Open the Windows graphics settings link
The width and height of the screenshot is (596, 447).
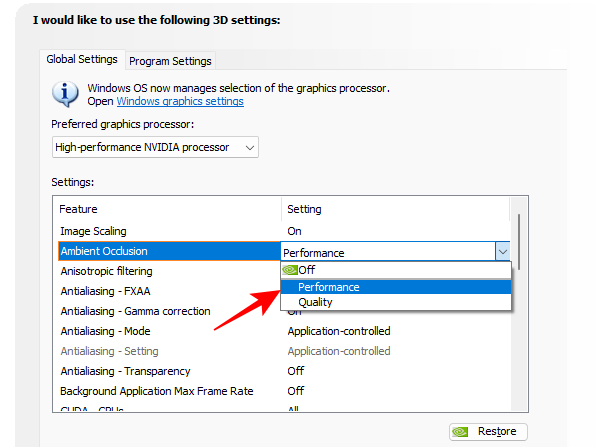pos(180,101)
